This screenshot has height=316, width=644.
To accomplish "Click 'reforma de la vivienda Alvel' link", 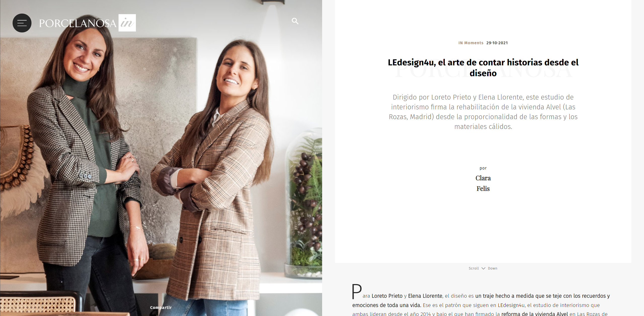I will tap(535, 314).
